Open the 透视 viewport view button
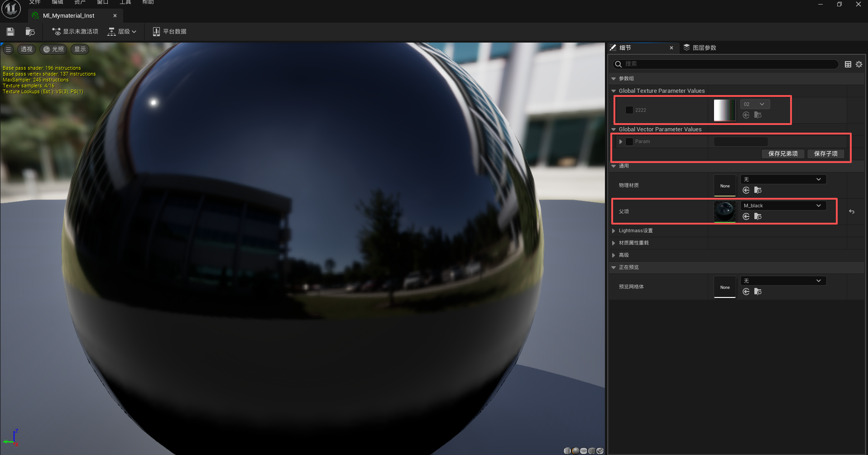868x455 pixels. [27, 49]
